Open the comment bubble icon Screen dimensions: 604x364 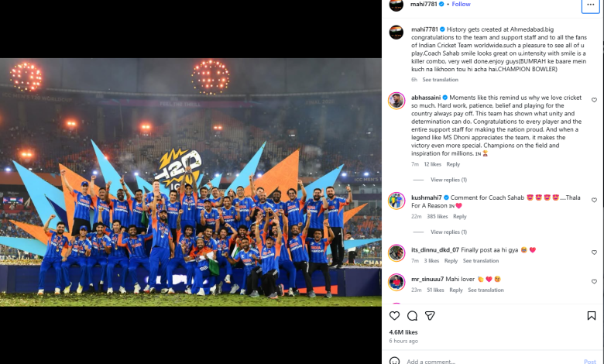click(412, 316)
